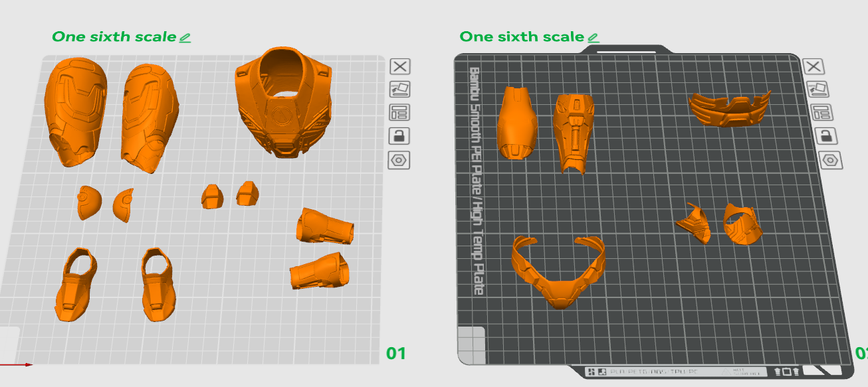Arrange objects on plate 01

(x=400, y=112)
